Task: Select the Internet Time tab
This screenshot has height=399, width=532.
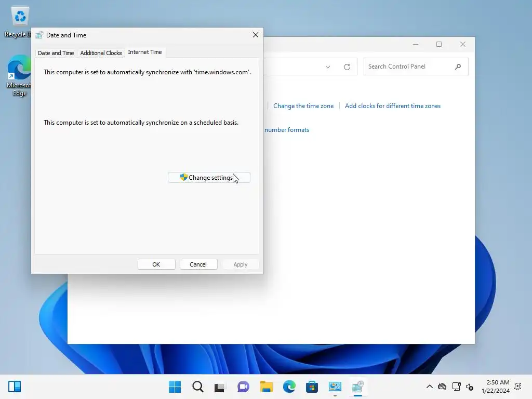Action: coord(145,52)
